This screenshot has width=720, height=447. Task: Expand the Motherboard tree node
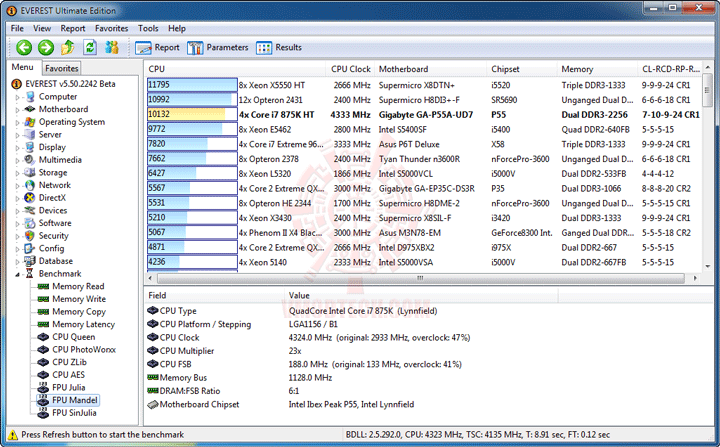tap(17, 110)
